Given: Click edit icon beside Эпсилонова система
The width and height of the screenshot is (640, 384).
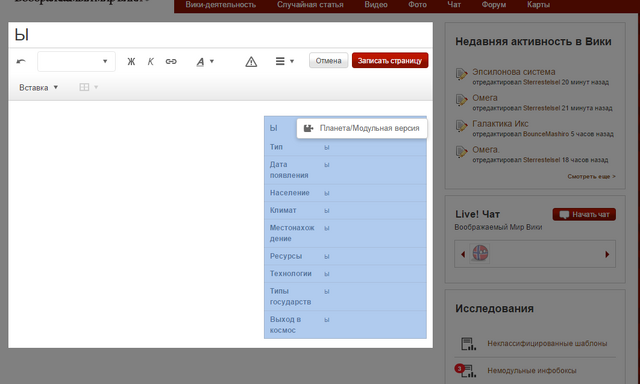Looking at the screenshot, I should pyautogui.click(x=462, y=74).
